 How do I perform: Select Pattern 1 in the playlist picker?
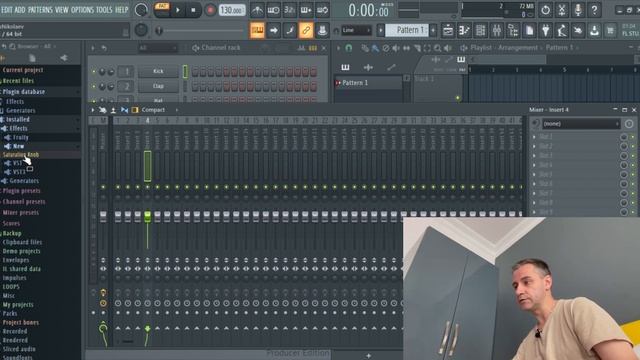[x=368, y=83]
